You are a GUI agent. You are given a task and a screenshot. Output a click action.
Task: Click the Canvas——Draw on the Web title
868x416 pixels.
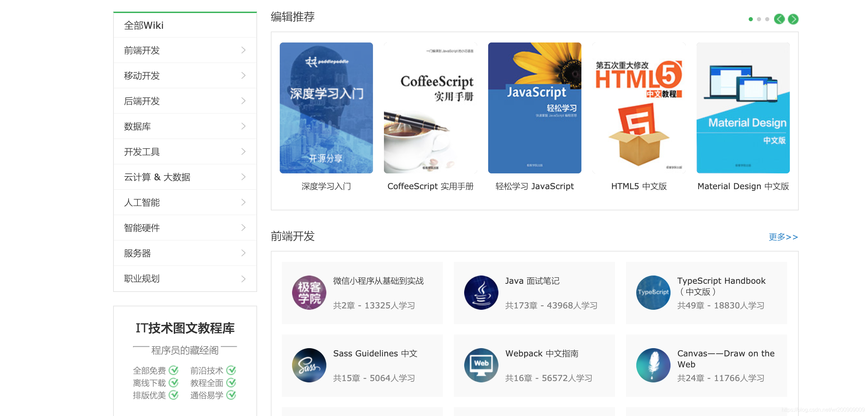click(726, 359)
